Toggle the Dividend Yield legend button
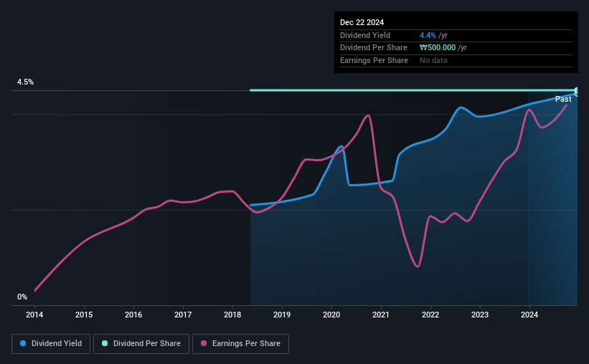The height and width of the screenshot is (364, 589). pyautogui.click(x=51, y=344)
